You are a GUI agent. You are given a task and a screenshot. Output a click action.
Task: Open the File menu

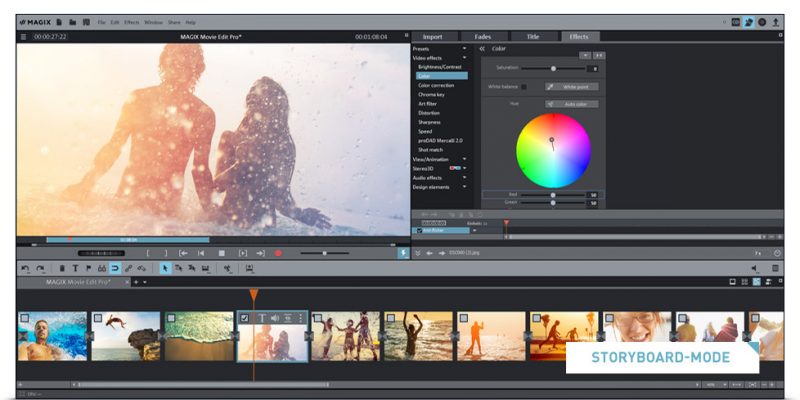[102, 22]
